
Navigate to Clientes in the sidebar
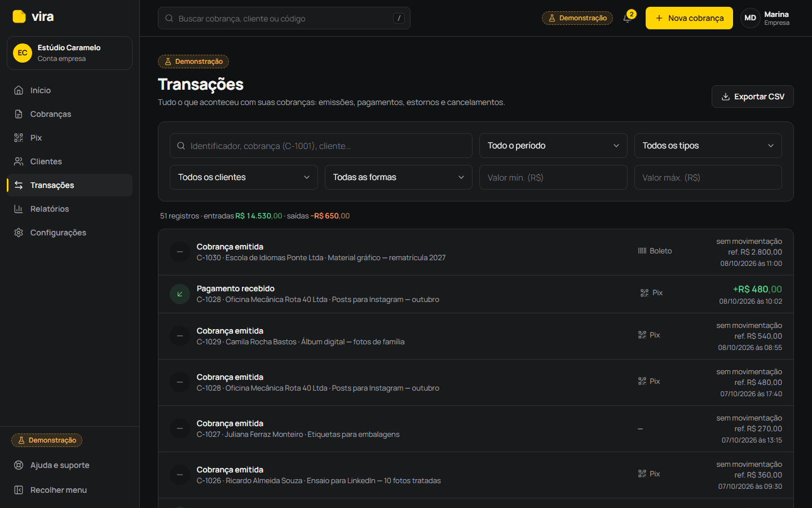pyautogui.click(x=69, y=161)
